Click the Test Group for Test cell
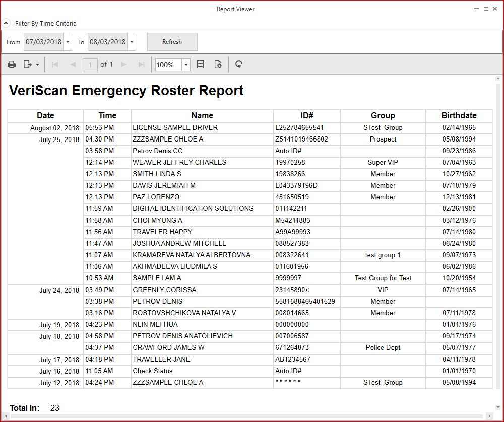The image size is (504, 422). 383,278
